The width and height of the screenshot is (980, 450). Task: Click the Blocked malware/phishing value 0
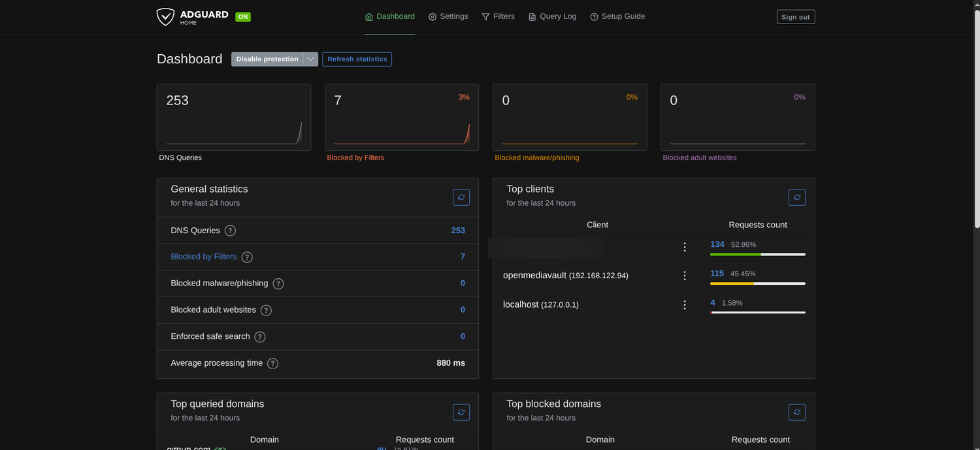pyautogui.click(x=463, y=283)
